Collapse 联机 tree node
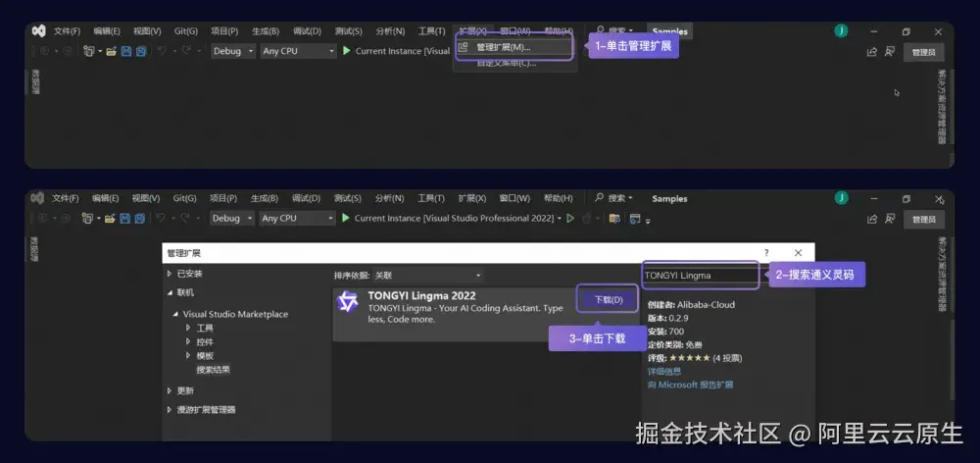This screenshot has width=980, height=463. [x=170, y=293]
